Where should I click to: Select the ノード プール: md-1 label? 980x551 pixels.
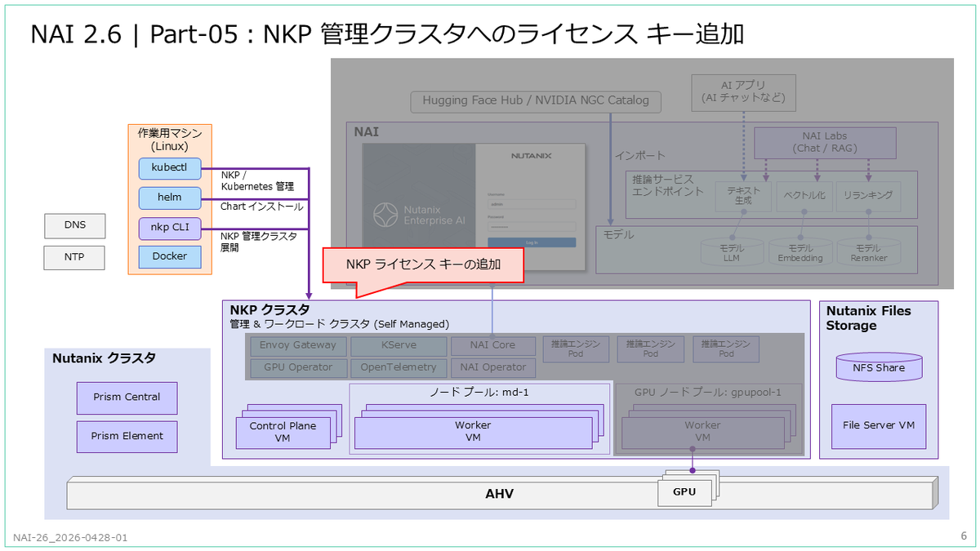tap(479, 392)
